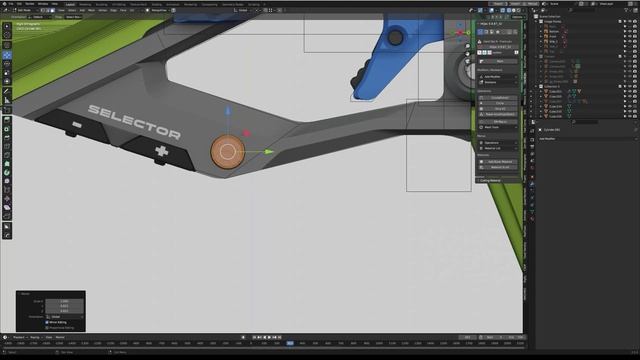Viewport: 640px width, 360px height.
Task: Open the Mesh Tools dropdown in sidebar
Action: (498, 127)
